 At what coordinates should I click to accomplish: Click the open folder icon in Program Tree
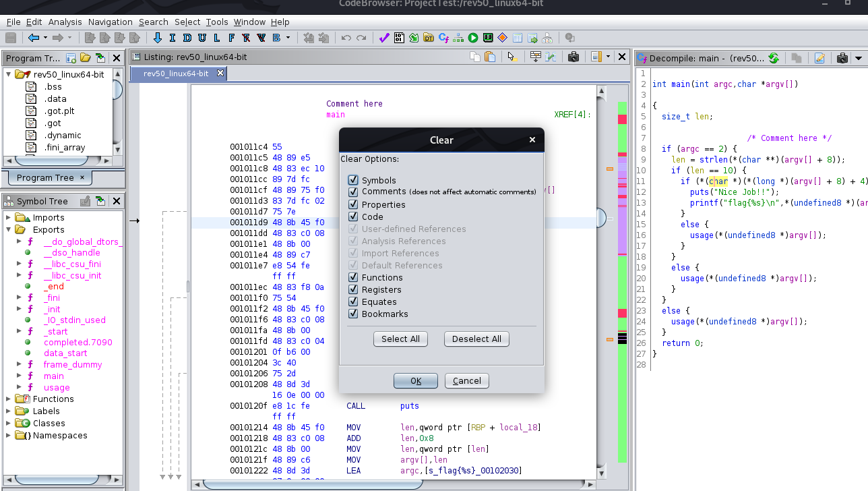click(x=85, y=58)
